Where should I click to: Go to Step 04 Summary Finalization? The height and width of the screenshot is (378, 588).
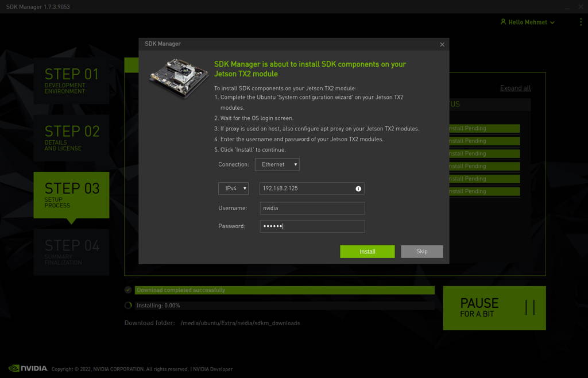click(71, 252)
